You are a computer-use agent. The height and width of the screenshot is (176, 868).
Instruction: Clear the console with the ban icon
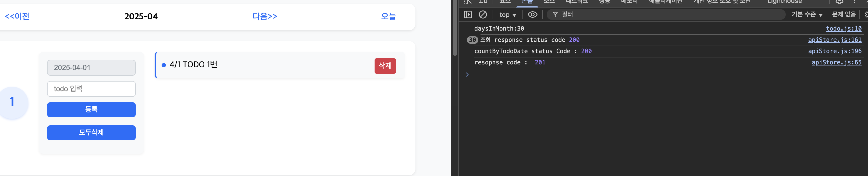(x=483, y=14)
